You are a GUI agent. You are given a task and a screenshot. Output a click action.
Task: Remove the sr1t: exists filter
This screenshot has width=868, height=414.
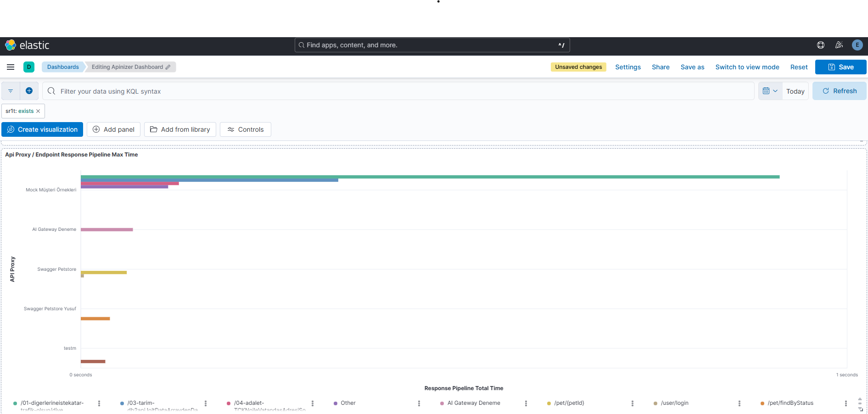(38, 111)
